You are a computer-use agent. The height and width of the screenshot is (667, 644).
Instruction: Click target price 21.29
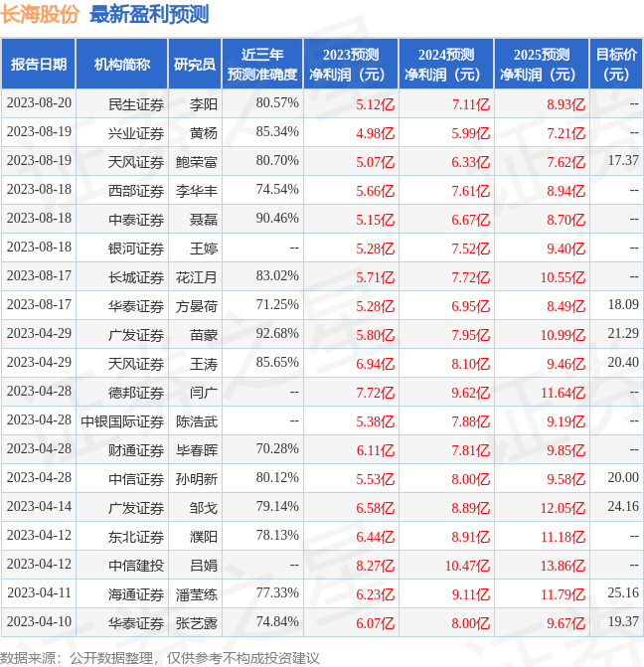click(x=623, y=334)
